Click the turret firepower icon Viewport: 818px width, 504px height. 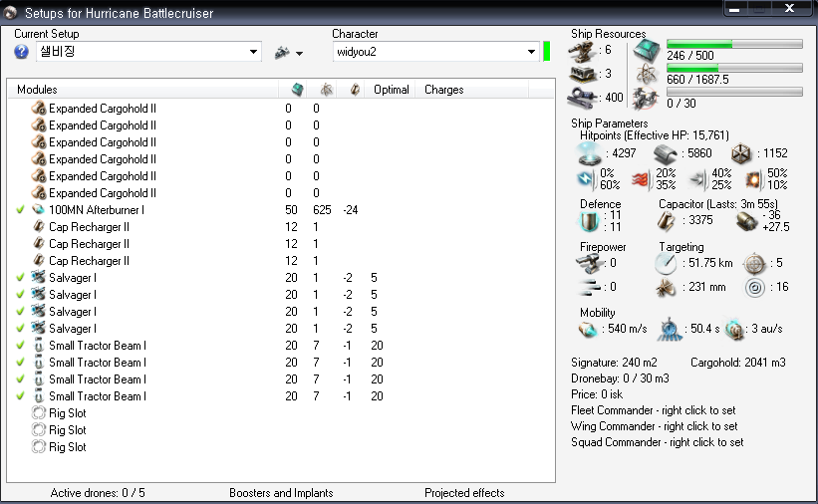tap(590, 264)
